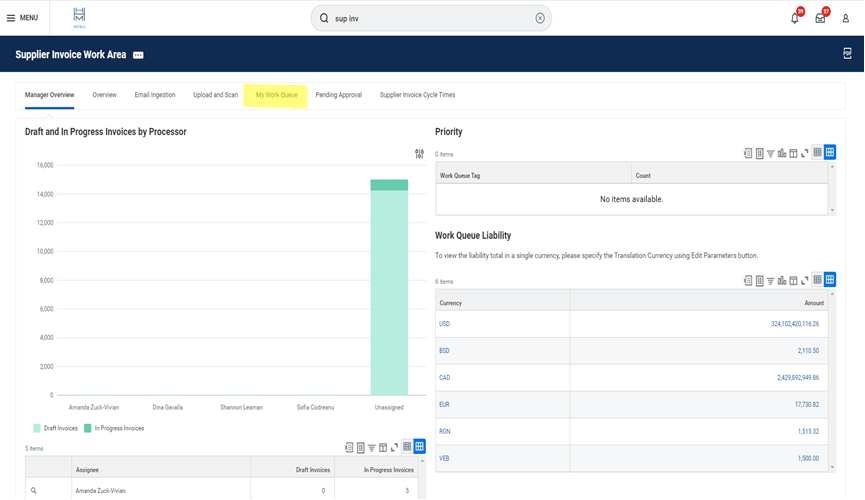Open the notifications bell icon
This screenshot has height=500, width=865.
click(794, 18)
